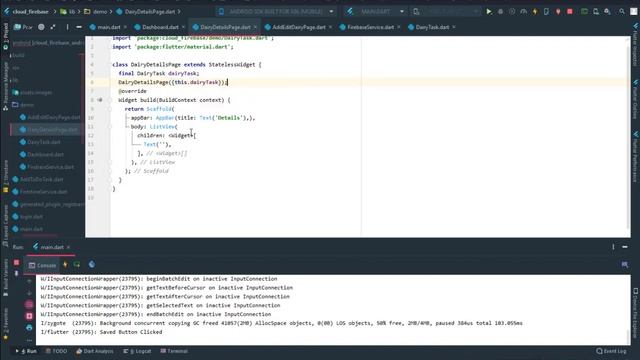This screenshot has height=360, width=640.
Task: Open Run panel options vertical dots
Action: [x=613, y=247]
